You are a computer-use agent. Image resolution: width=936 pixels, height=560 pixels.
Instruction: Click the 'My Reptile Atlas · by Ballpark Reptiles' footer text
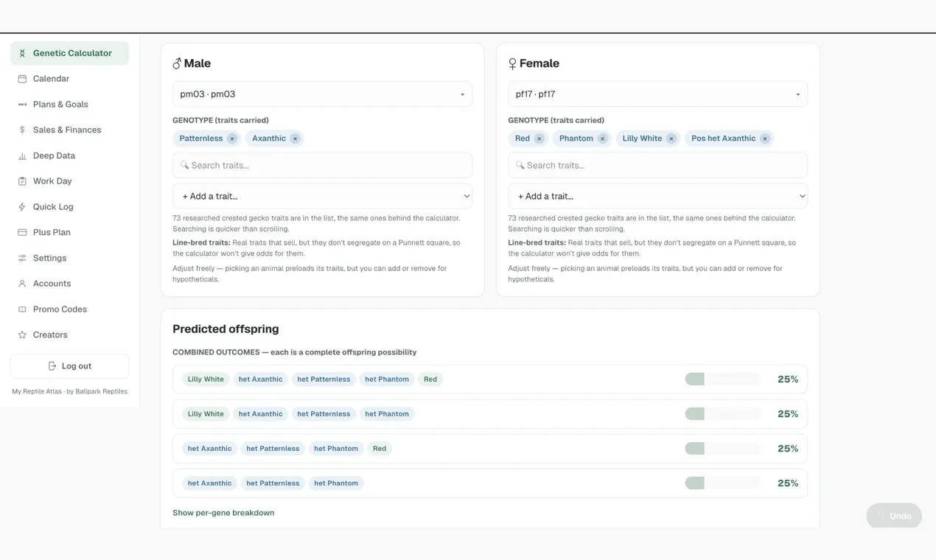(69, 391)
